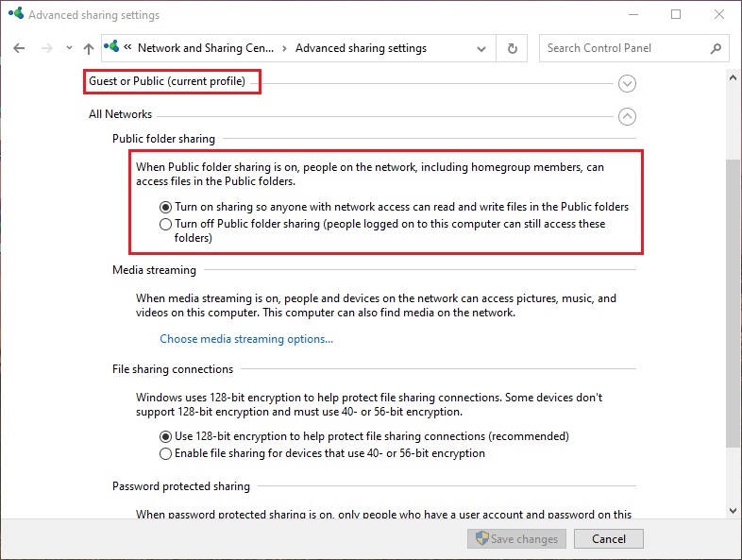Collapse the All Networks section
The image size is (742, 560).
(x=627, y=117)
